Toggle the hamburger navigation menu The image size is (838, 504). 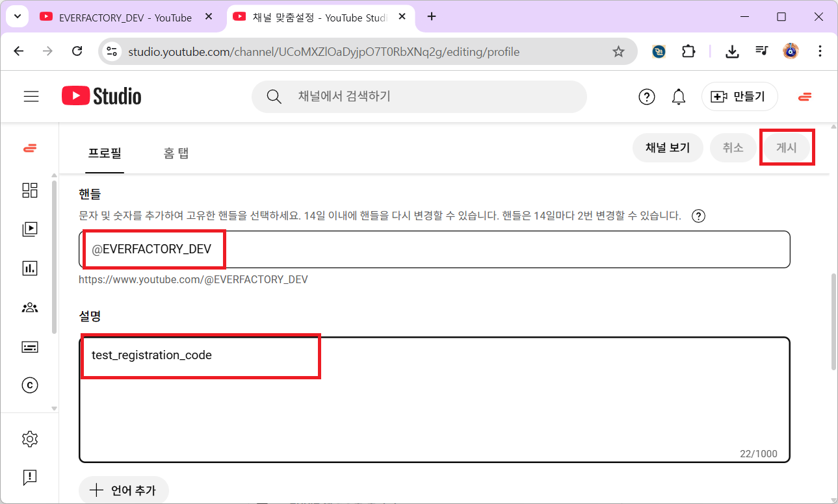[x=31, y=97]
